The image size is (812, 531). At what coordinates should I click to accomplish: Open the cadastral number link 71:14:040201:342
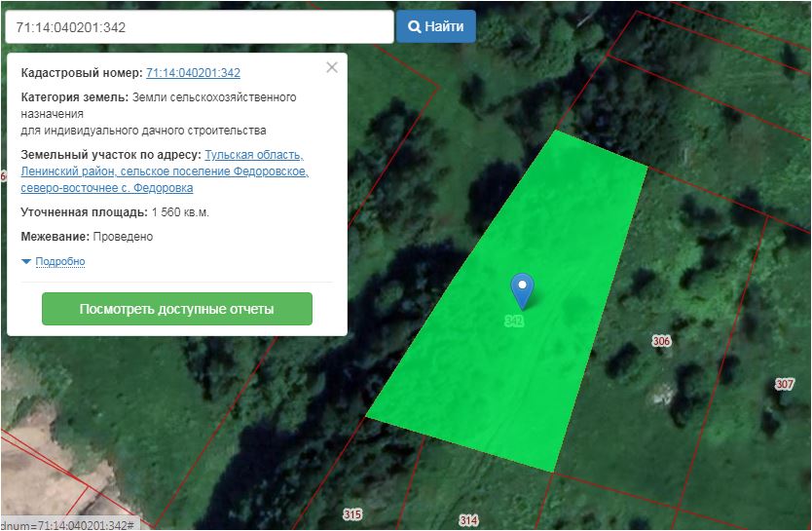tap(193, 73)
